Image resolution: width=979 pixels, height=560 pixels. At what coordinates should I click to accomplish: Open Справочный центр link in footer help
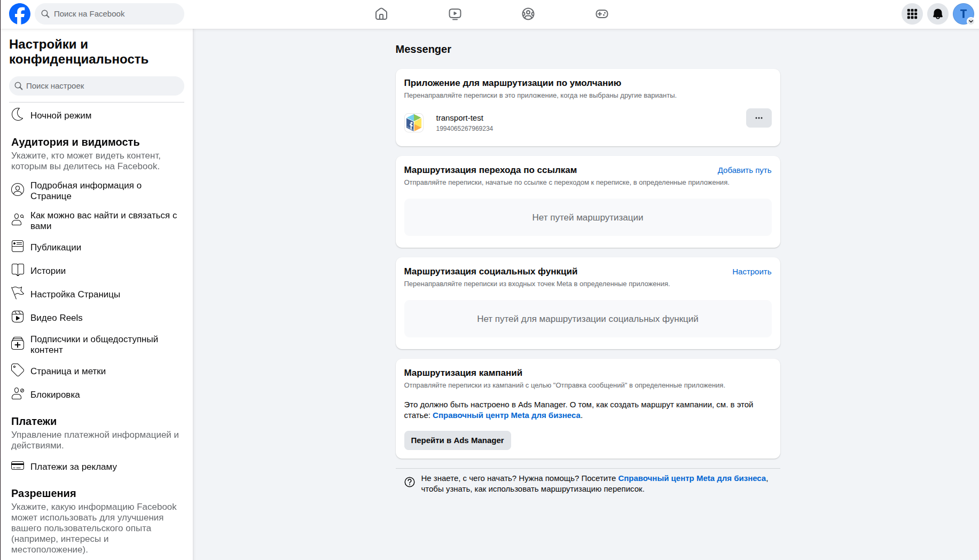[692, 478]
